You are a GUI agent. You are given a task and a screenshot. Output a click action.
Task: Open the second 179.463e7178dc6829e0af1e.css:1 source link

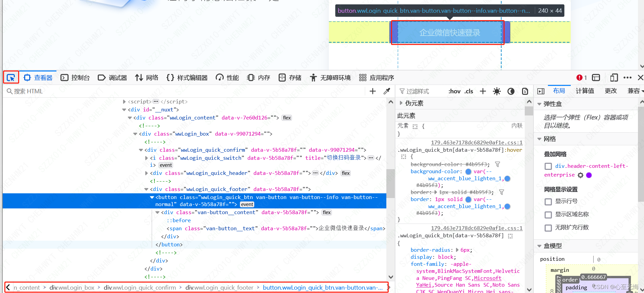click(477, 228)
